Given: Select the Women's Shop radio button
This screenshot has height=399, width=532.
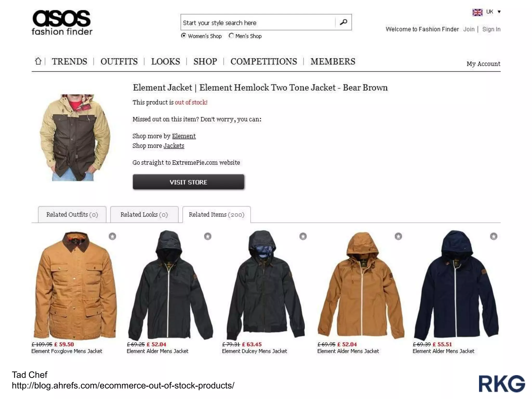Looking at the screenshot, I should click(x=184, y=36).
